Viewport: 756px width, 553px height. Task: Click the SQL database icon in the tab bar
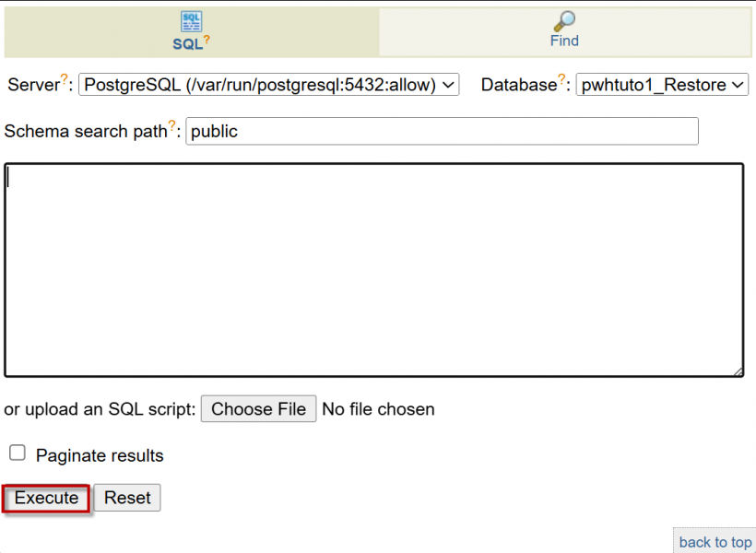[x=191, y=22]
